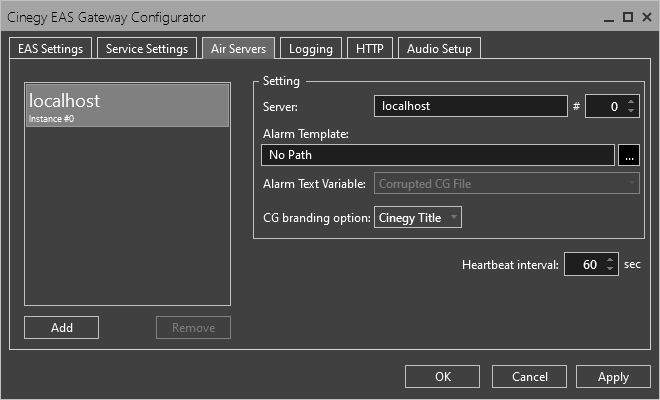Screen dimensions: 660x400
Task: Increase the server instance number
Action: (x=631, y=101)
